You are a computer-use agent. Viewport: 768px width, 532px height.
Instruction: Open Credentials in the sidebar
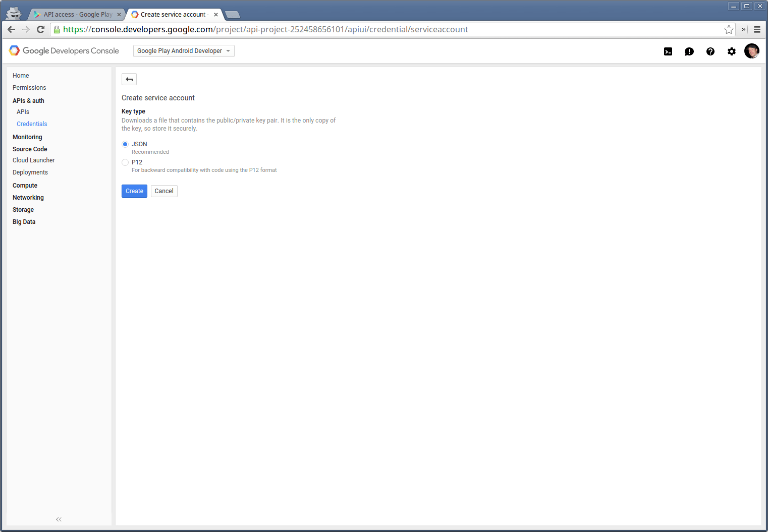point(32,124)
